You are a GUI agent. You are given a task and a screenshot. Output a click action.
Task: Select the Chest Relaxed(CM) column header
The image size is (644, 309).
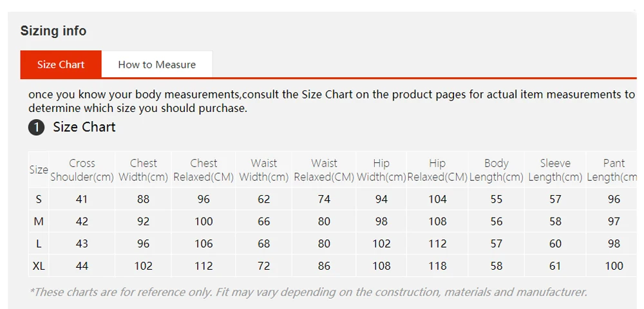tap(204, 170)
